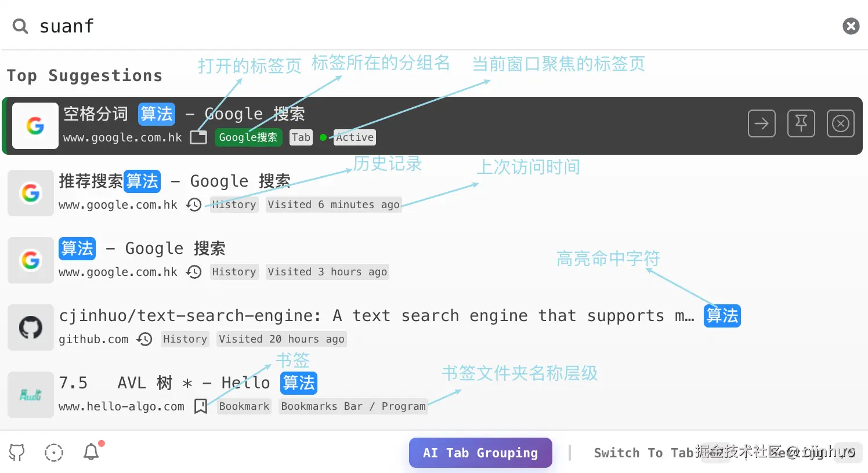Open the GitHub icon in the footer
868x473 pixels.
17,452
